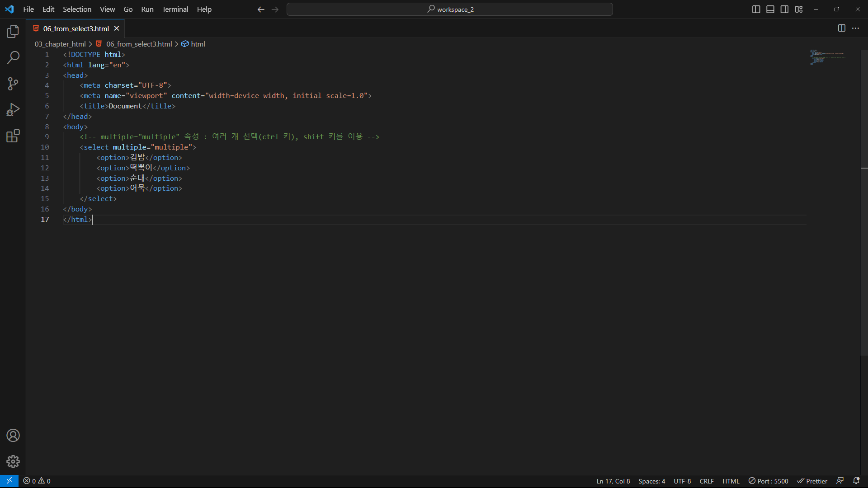Toggle the secondary side bar layout button
Screen dimensions: 868x488
pyautogui.click(x=784, y=9)
